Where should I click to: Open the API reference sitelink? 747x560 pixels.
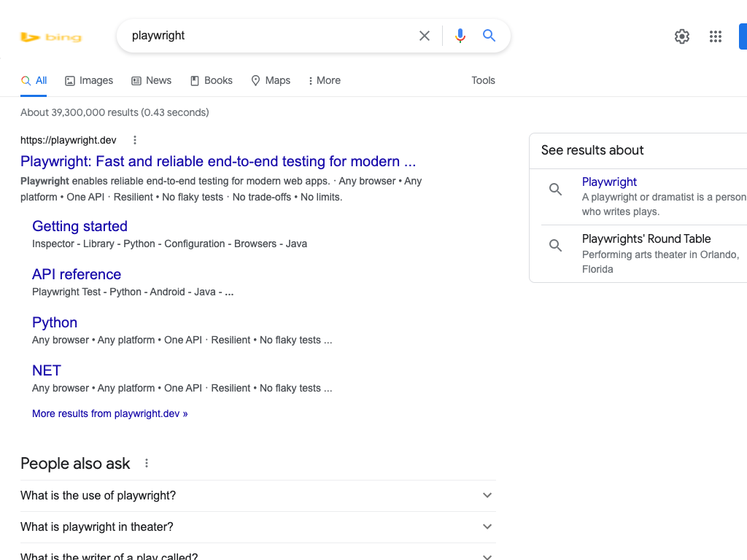(x=76, y=274)
